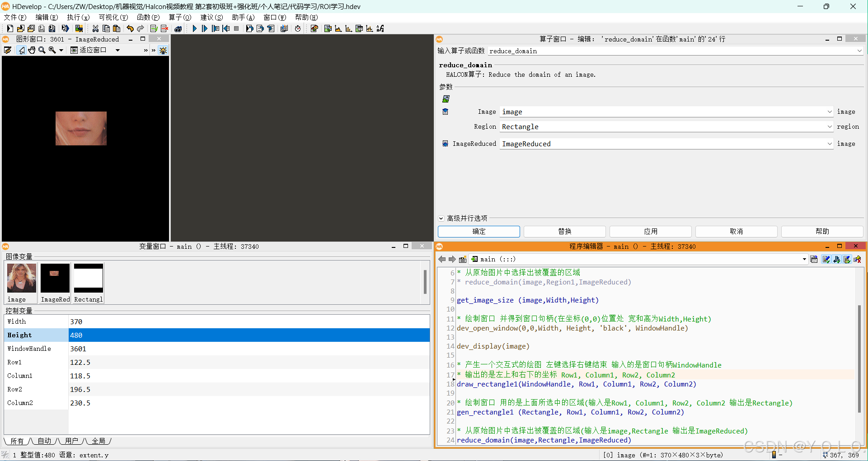Select the image variable thumbnail
868x461 pixels.
22,283
